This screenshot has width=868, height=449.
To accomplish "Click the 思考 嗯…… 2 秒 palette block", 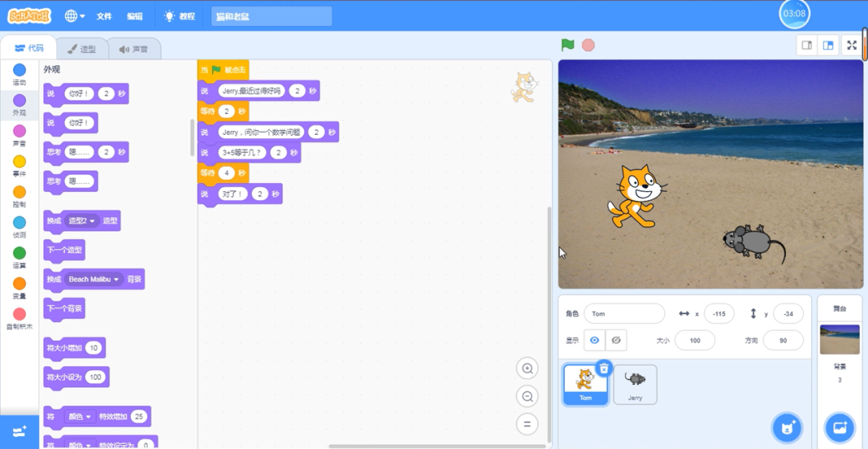I will tap(86, 152).
